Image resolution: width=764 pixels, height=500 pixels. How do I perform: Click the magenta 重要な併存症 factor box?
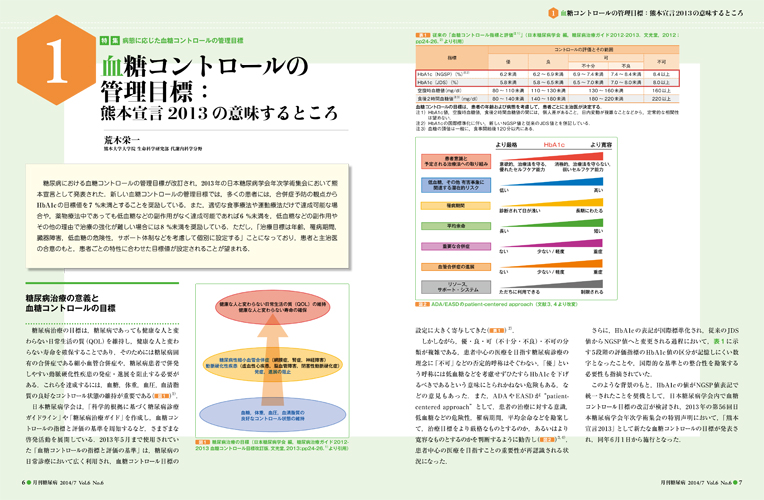point(456,247)
